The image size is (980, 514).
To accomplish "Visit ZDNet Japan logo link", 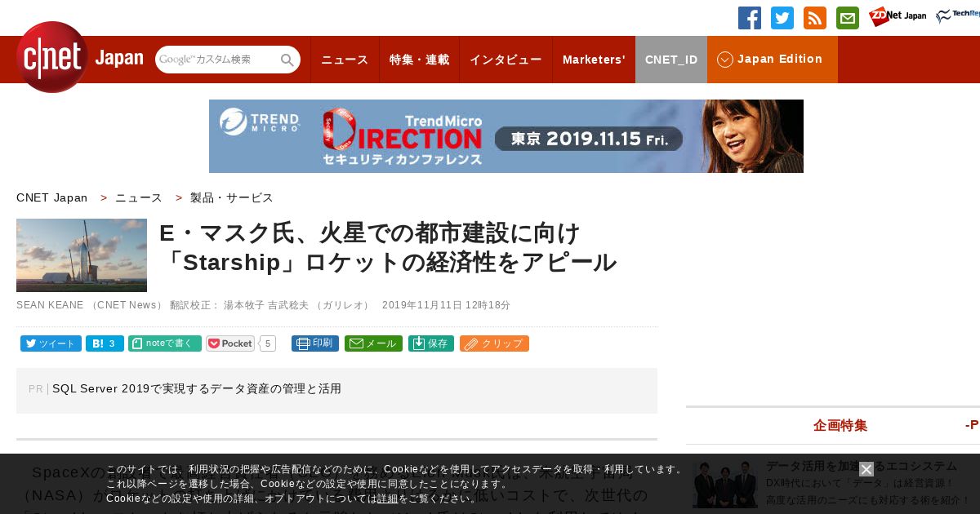I will pos(898,17).
